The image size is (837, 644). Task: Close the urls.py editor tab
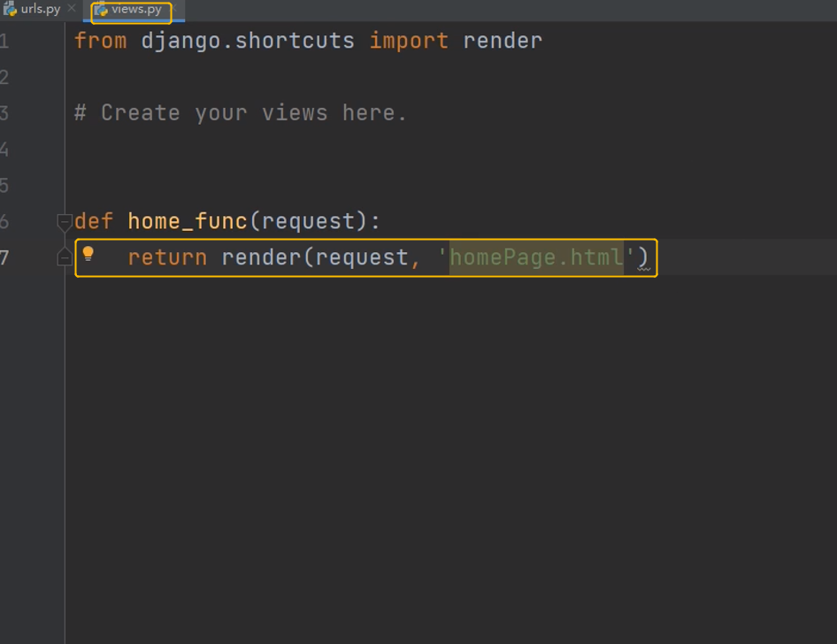(x=72, y=10)
